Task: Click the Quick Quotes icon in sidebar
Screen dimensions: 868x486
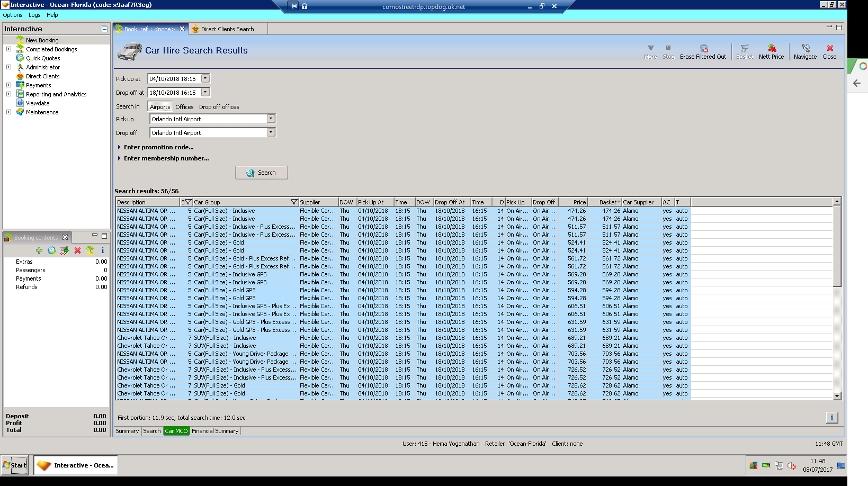Action: point(20,58)
